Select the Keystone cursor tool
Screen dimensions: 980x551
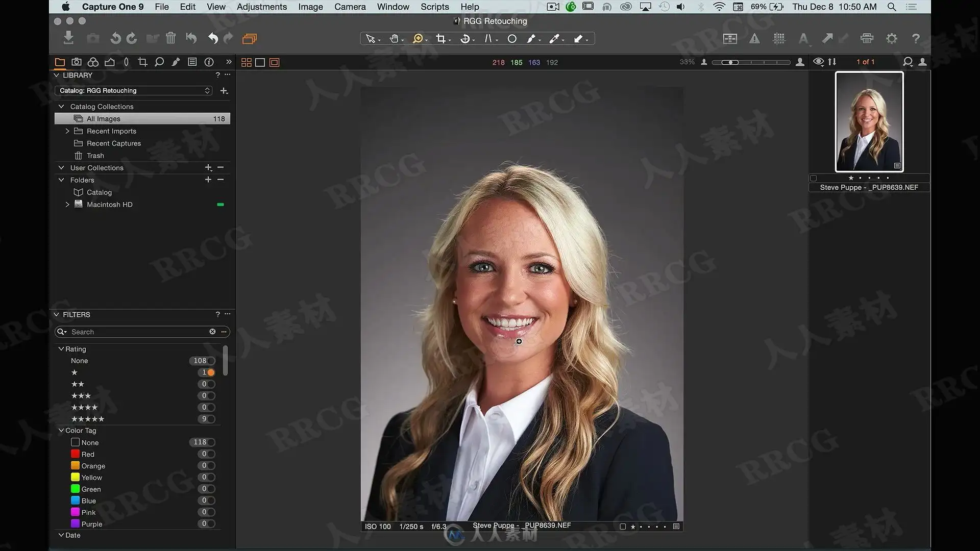pos(488,39)
